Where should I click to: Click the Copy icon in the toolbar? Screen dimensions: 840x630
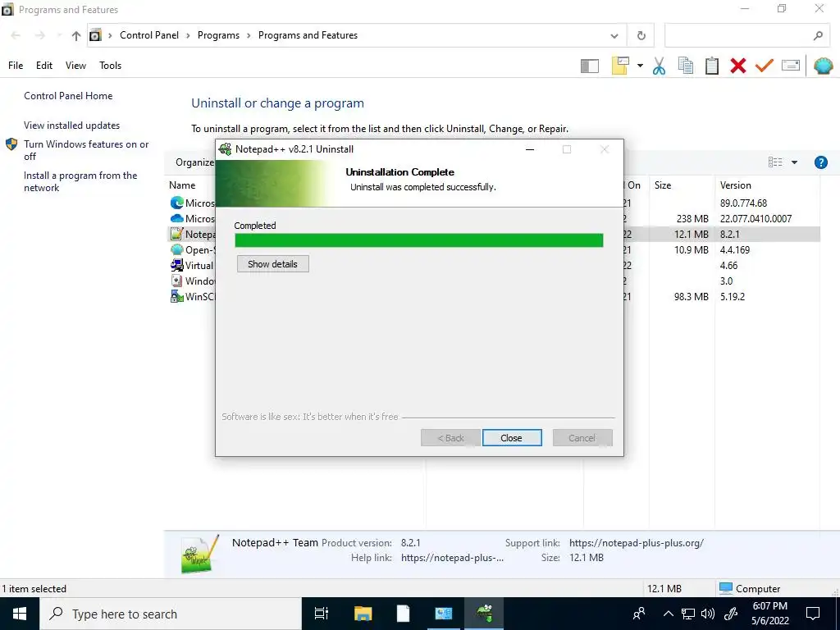(685, 66)
